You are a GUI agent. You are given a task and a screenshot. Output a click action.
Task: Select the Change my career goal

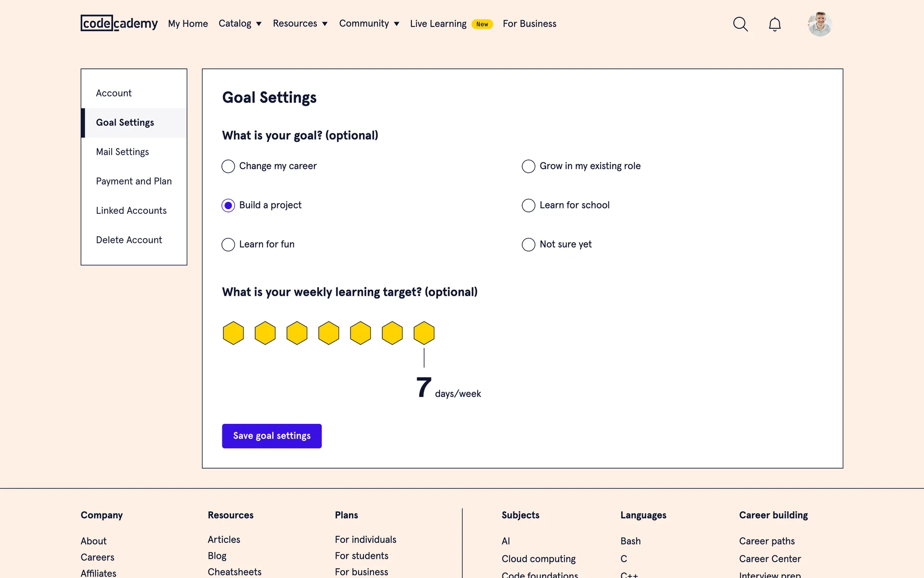[228, 166]
